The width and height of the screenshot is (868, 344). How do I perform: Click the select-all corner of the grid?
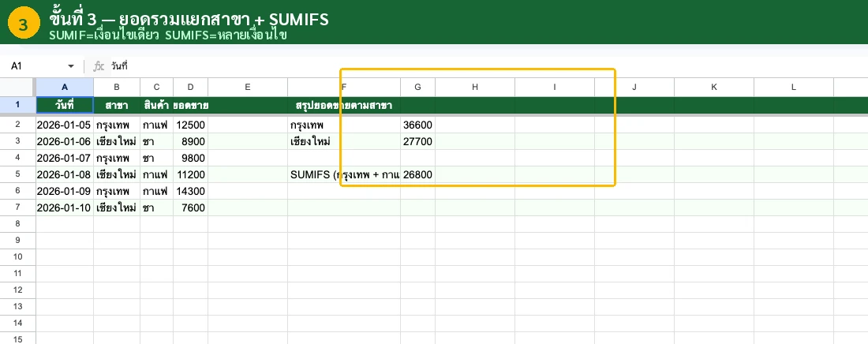pos(17,86)
